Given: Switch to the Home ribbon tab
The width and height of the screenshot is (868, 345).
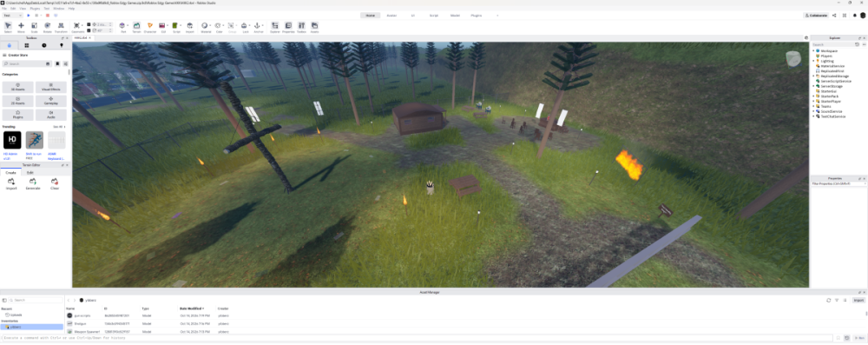Looking at the screenshot, I should [x=371, y=16].
